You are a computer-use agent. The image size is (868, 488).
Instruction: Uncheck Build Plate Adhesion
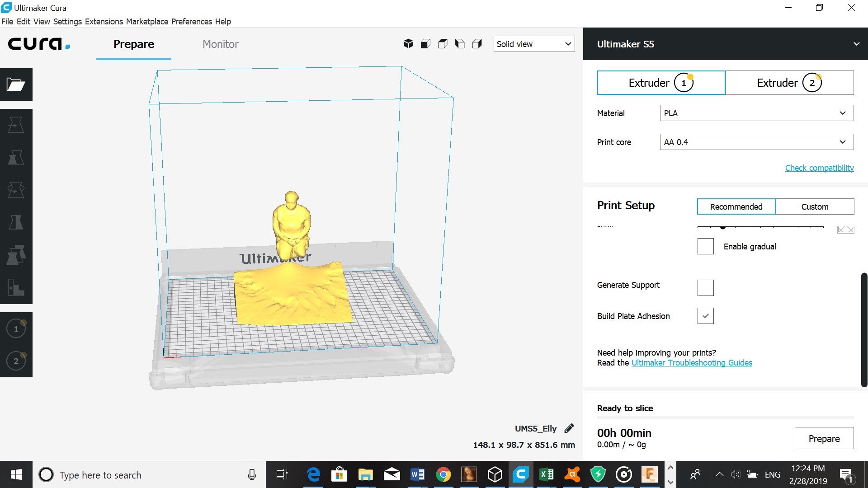coord(705,316)
